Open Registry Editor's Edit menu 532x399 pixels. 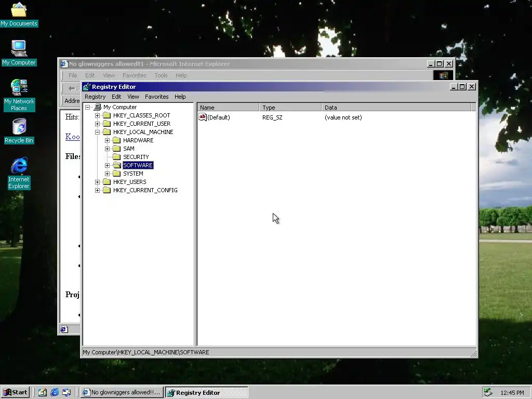[x=116, y=97]
